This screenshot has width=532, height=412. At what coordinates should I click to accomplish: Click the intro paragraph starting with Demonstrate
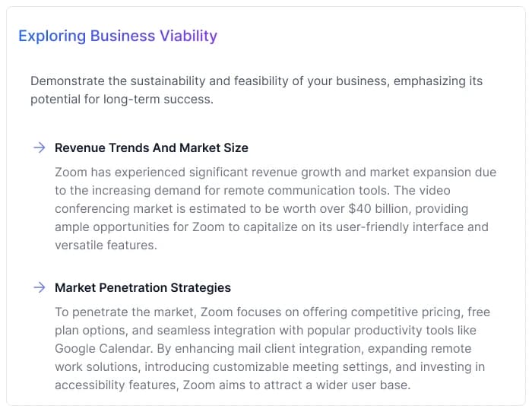[256, 90]
